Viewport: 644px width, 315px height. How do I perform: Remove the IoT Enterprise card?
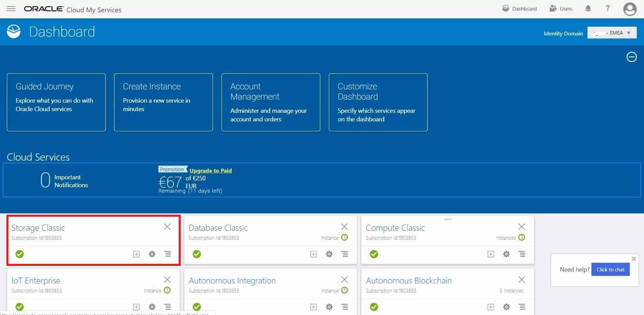167,280
